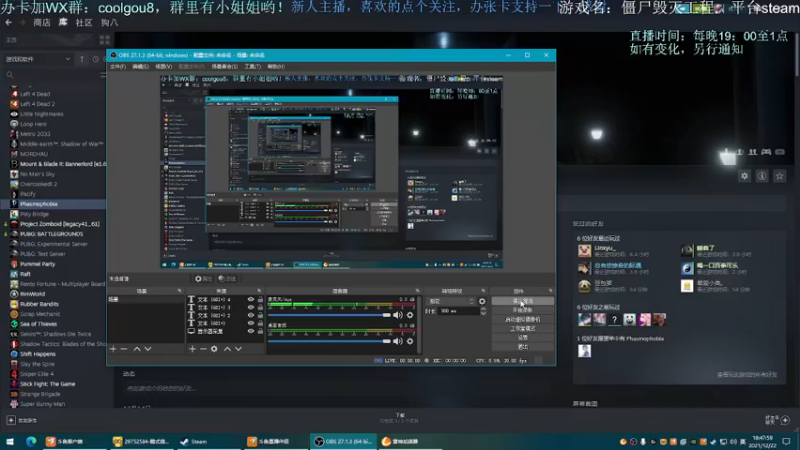Favorite Phasmophobia with the star icon
Viewport: 800px width, 450px height.
pos(779,176)
